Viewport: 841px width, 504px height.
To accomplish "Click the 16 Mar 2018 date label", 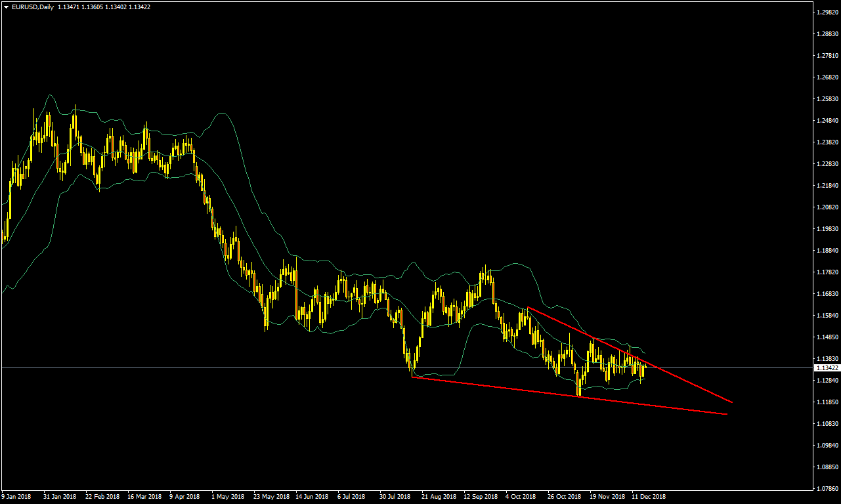I will [x=144, y=497].
